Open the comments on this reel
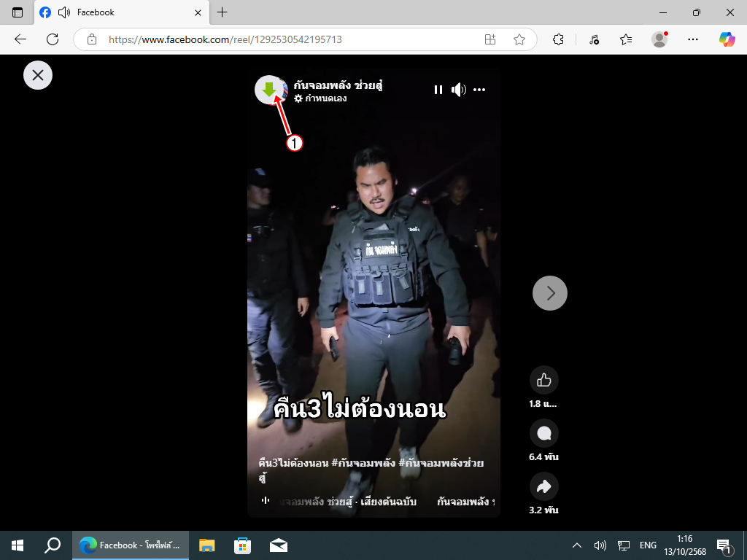This screenshot has width=747, height=560. click(x=543, y=434)
